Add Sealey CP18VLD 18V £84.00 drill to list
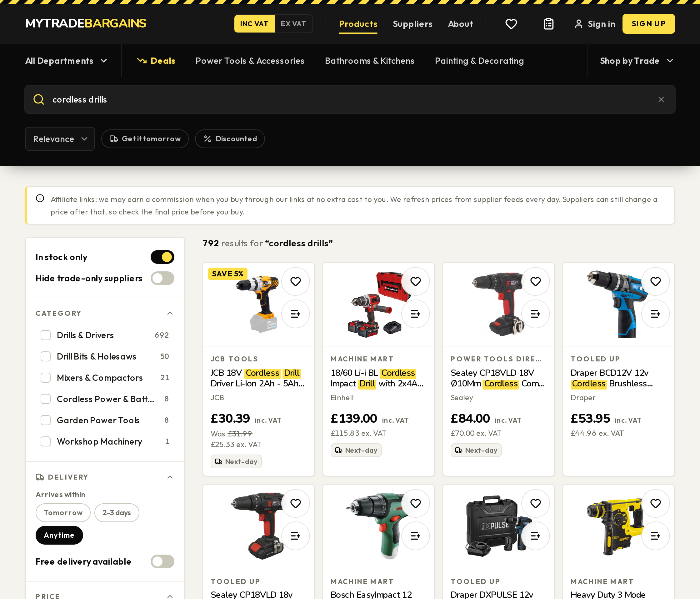 pyautogui.click(x=535, y=314)
